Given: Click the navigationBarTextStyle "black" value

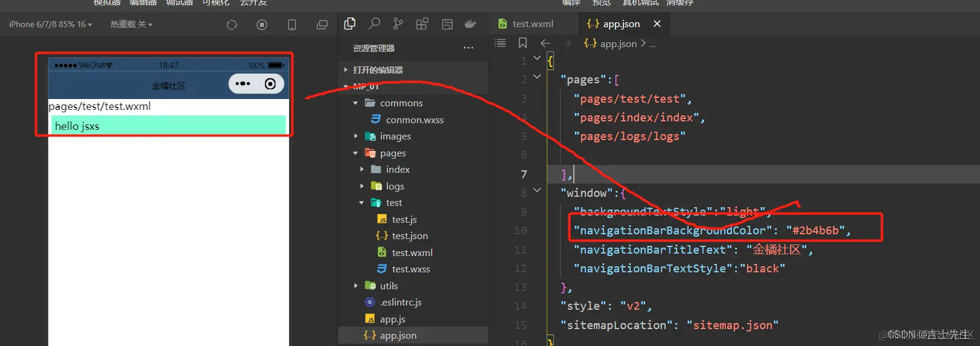Looking at the screenshot, I should (763, 269).
